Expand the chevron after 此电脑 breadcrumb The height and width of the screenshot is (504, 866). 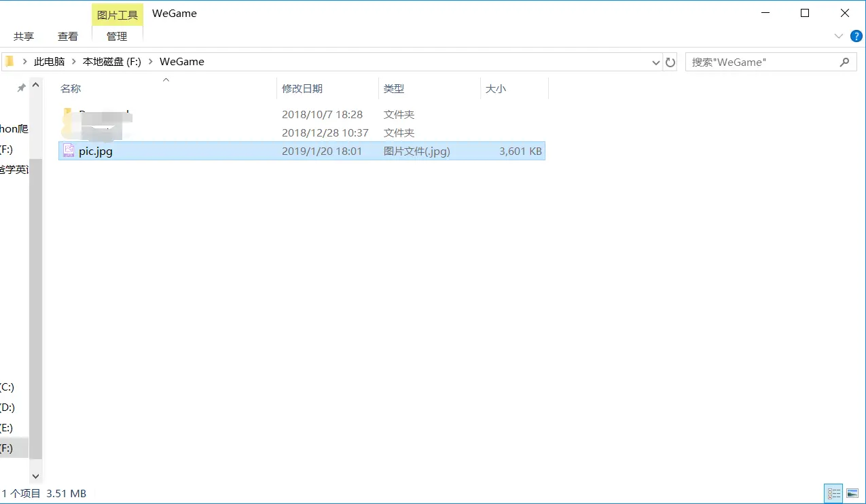pos(73,62)
